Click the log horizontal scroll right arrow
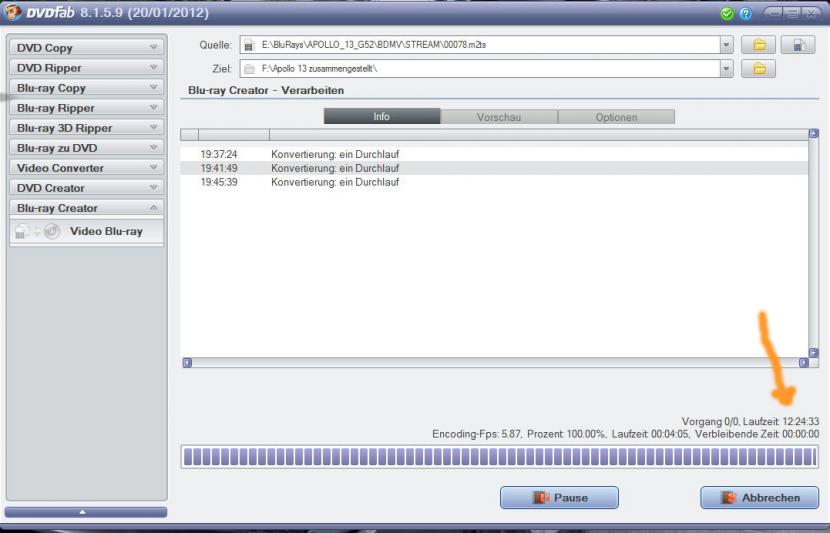Viewport: 830px width, 533px height. pos(804,363)
